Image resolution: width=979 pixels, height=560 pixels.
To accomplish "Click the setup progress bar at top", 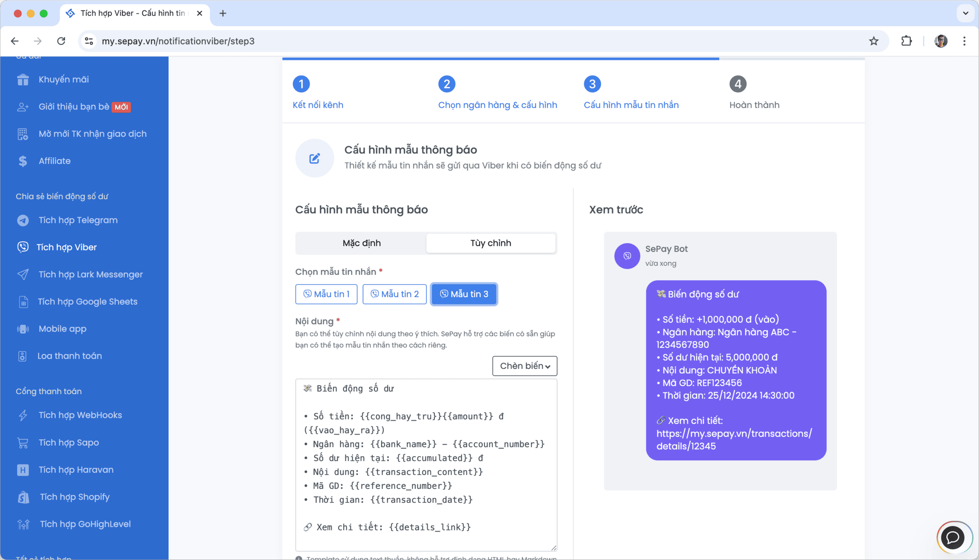I will 573,59.
